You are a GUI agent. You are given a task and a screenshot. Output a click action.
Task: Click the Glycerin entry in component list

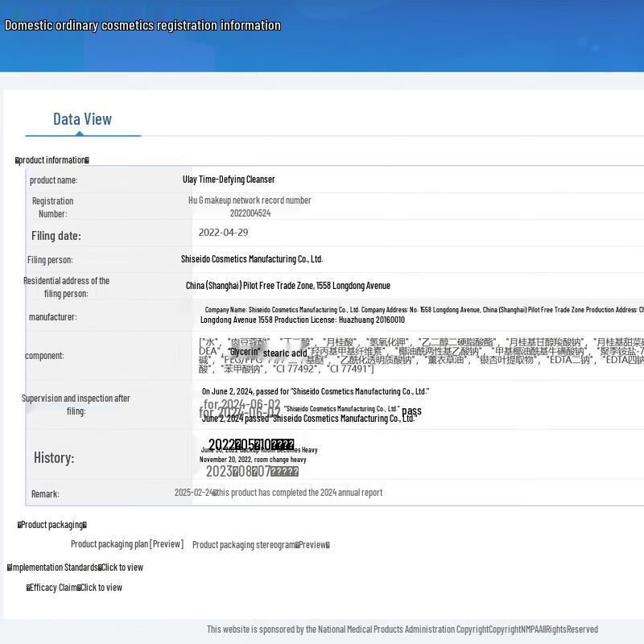pyautogui.click(x=243, y=353)
